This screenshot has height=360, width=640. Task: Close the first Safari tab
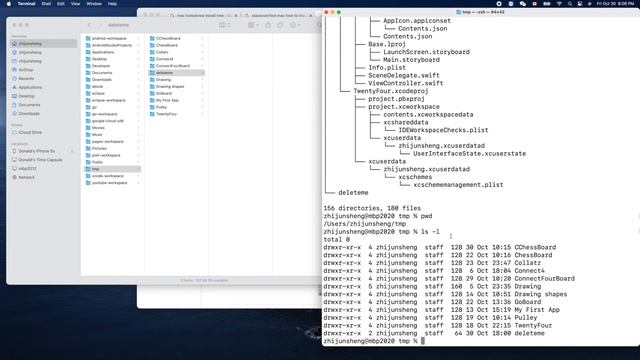(236, 16)
